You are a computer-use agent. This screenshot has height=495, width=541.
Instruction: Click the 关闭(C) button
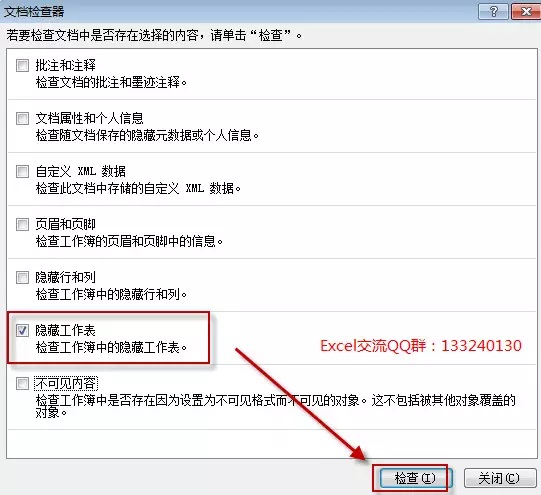pyautogui.click(x=500, y=478)
